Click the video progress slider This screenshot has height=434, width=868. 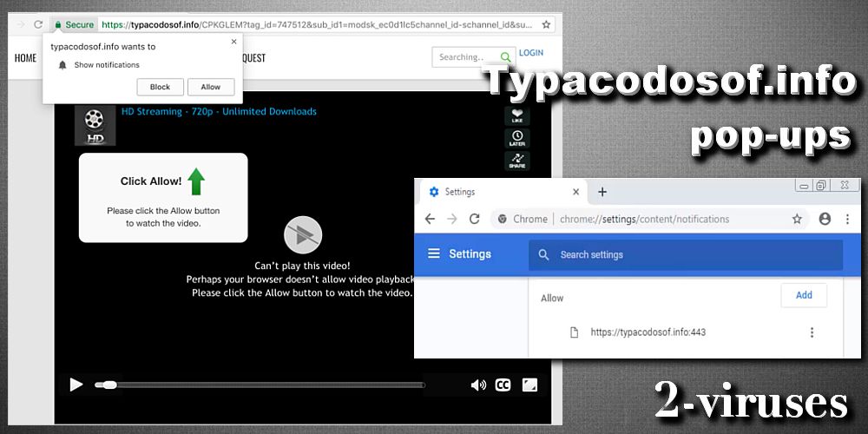tap(260, 385)
